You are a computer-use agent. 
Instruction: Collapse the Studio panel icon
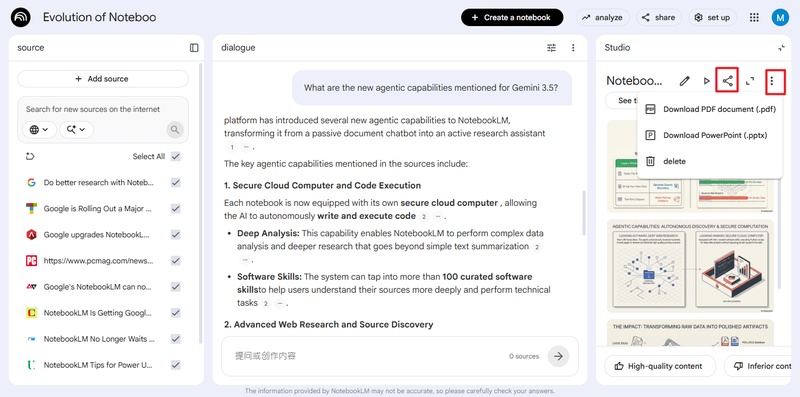[781, 47]
